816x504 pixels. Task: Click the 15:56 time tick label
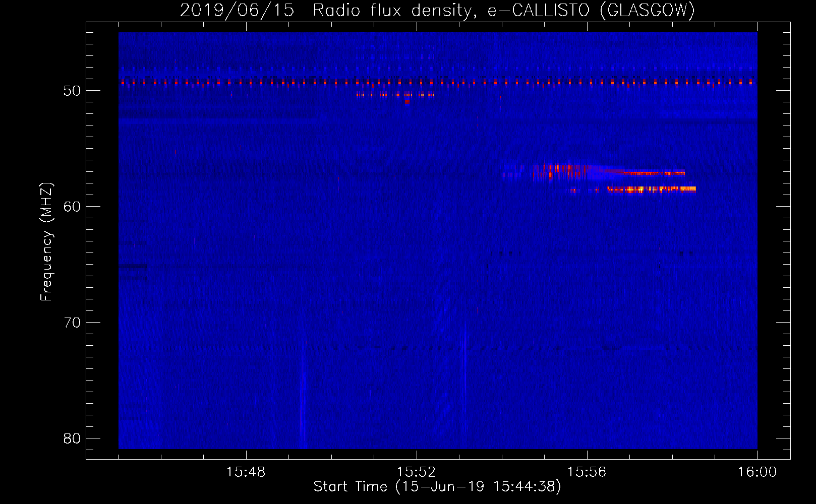click(x=587, y=472)
